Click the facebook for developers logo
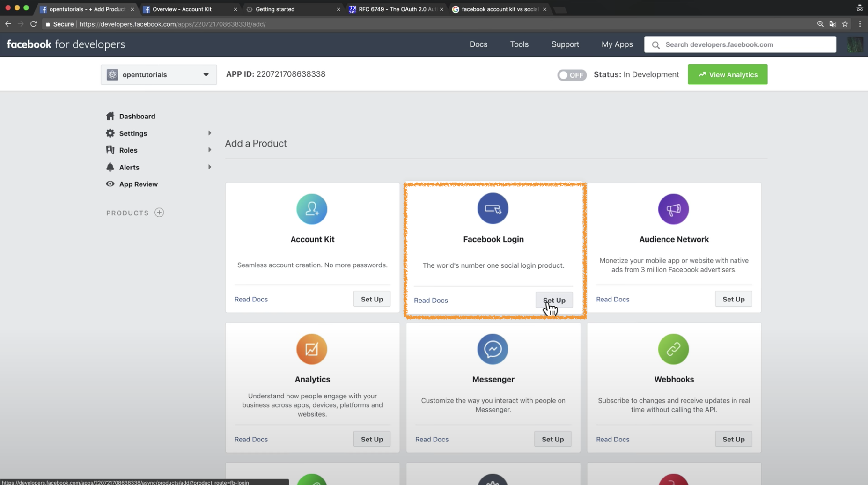868x485 pixels. click(x=66, y=44)
